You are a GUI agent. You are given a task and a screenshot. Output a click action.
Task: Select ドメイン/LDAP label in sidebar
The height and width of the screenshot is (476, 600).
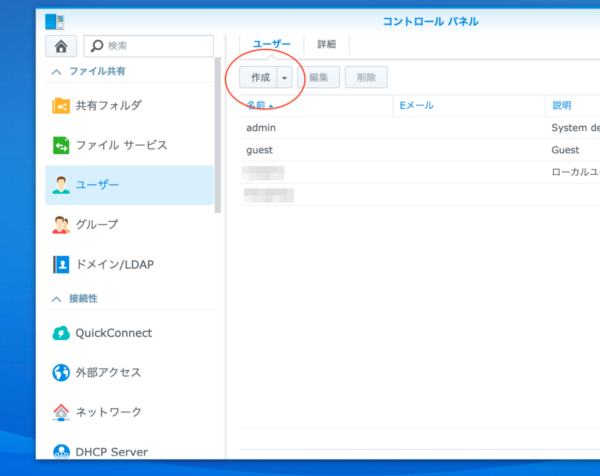pos(115,264)
